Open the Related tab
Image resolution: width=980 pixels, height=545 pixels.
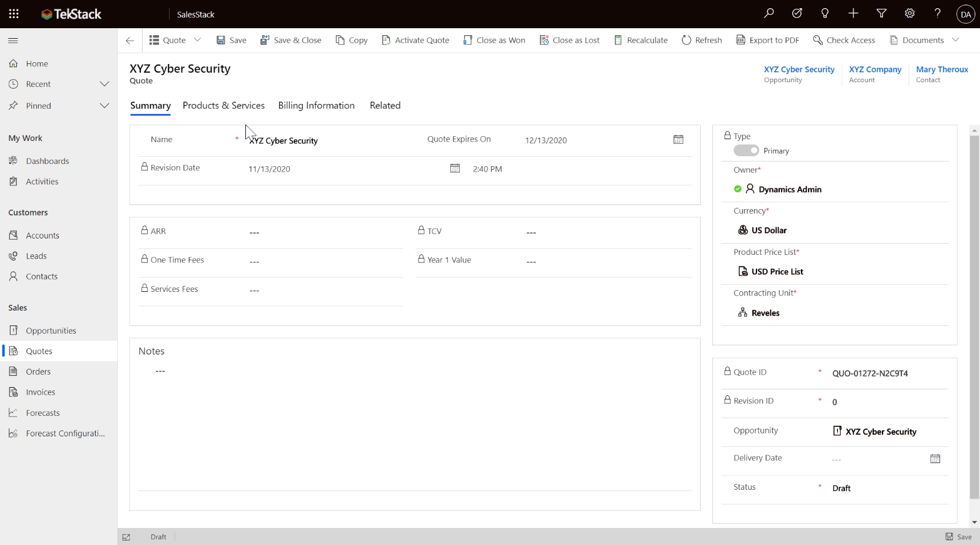[x=385, y=106]
